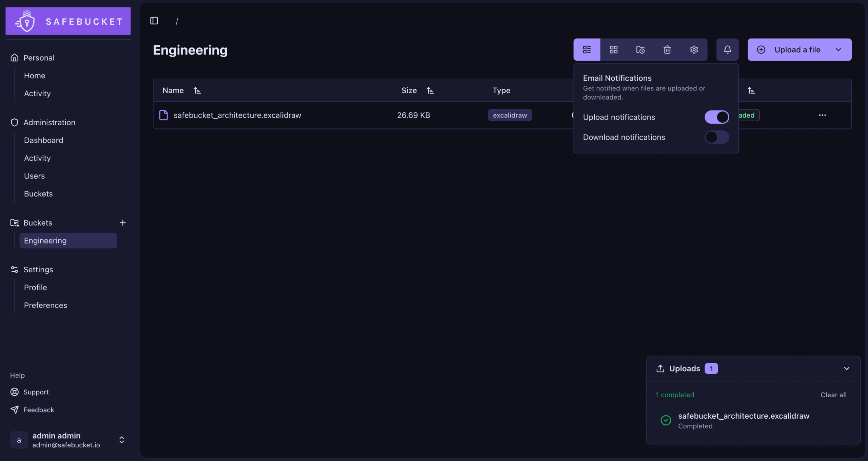Open bucket settings gear icon

(x=694, y=50)
